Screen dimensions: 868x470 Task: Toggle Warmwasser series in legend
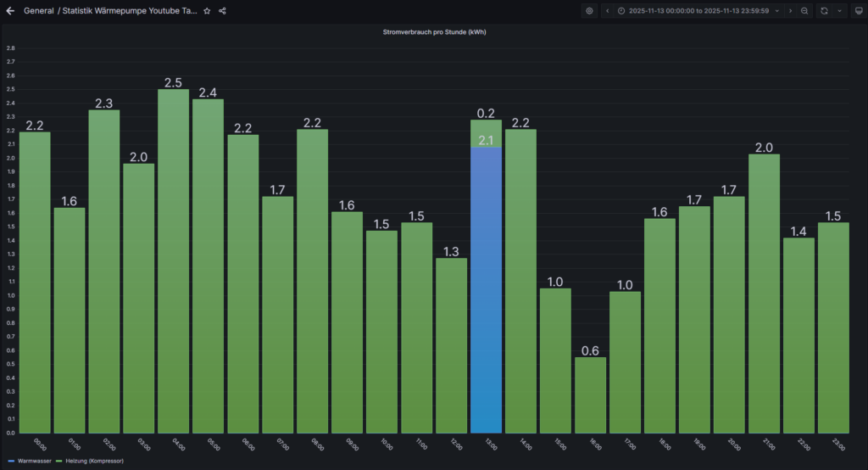point(35,461)
